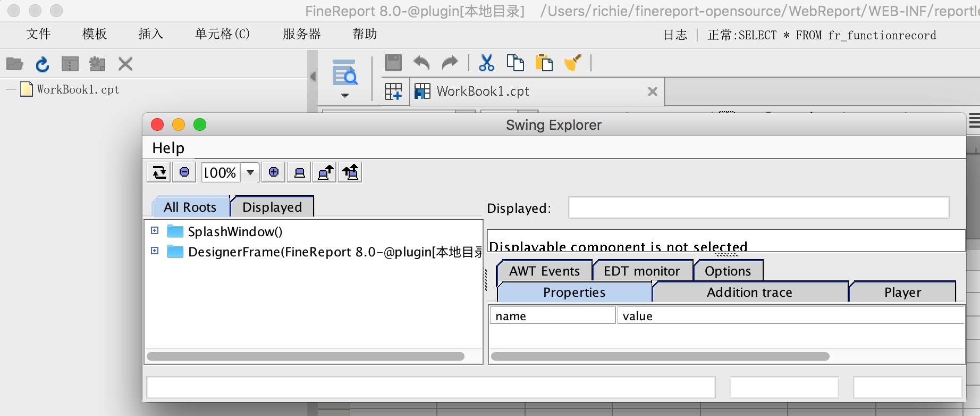The height and width of the screenshot is (416, 980).
Task: Click the zoom in plus icon
Action: click(274, 172)
